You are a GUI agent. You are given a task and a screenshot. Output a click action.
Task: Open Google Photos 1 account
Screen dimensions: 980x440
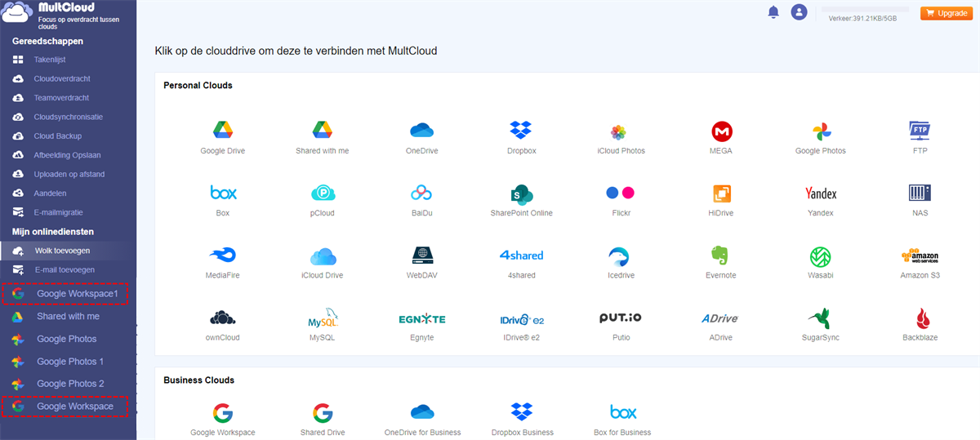tap(69, 361)
